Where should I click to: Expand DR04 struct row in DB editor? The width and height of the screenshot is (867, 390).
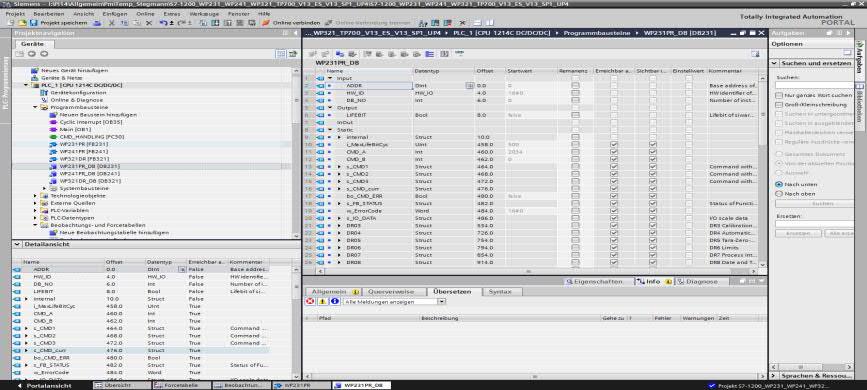[339, 233]
